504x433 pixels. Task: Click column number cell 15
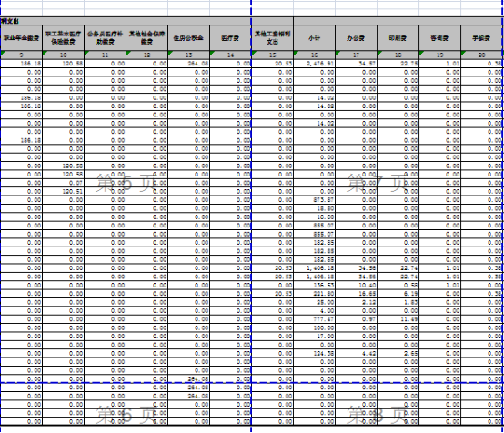(x=272, y=55)
